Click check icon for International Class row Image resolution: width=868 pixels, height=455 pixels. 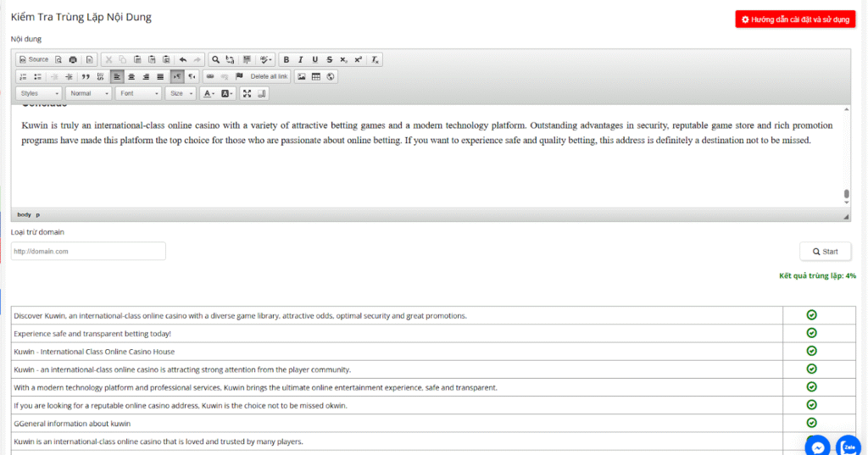(x=811, y=351)
